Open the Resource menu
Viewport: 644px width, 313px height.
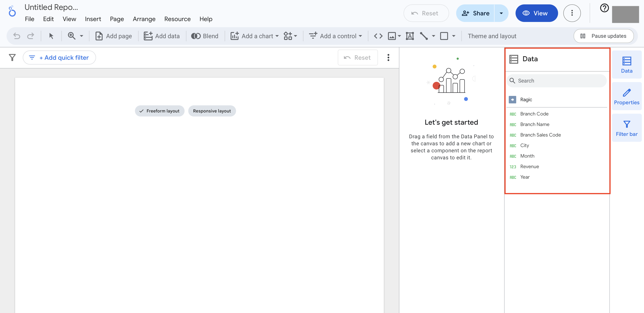tap(177, 19)
